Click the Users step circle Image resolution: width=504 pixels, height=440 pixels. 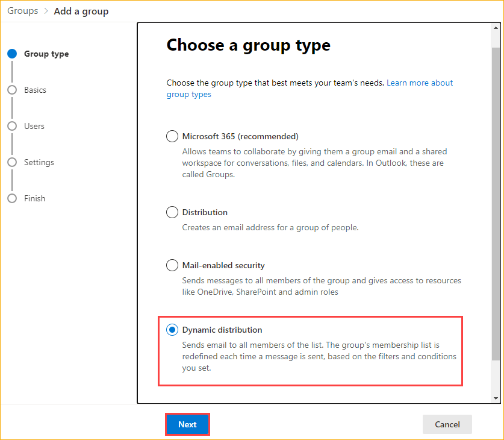tap(12, 126)
